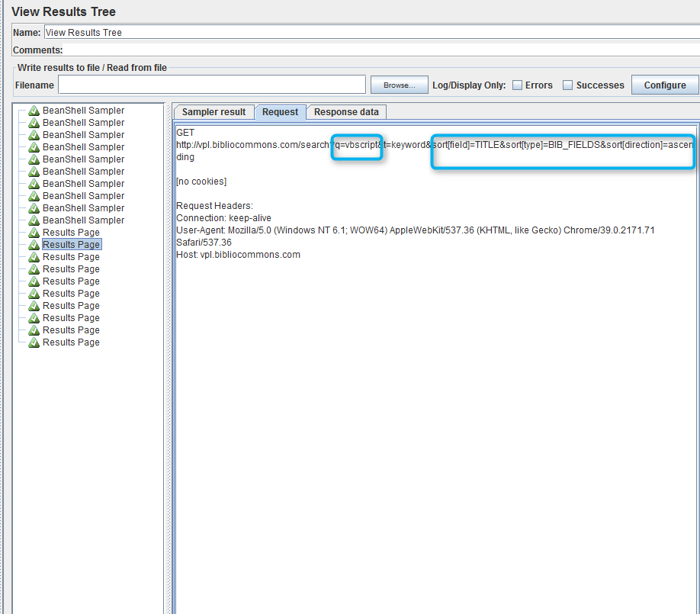
Task: Click the User-Agent: Mozilla/5.0 header line
Action: (x=415, y=230)
